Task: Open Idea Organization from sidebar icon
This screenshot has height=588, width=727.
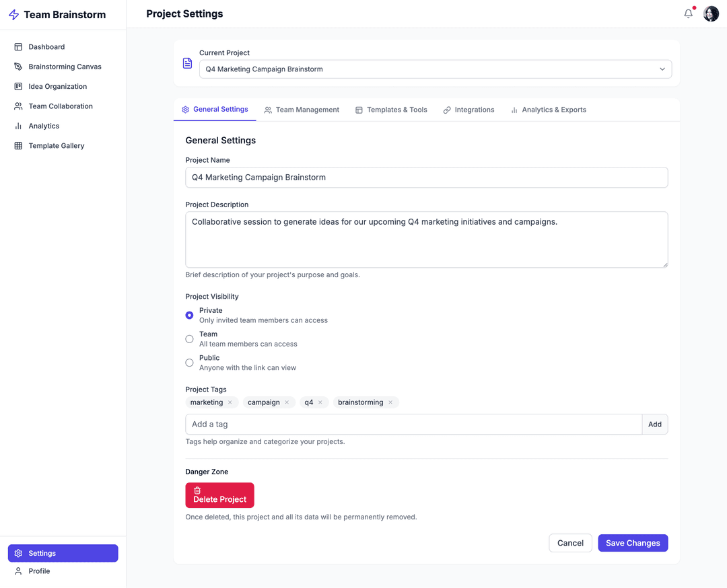Action: click(x=18, y=86)
